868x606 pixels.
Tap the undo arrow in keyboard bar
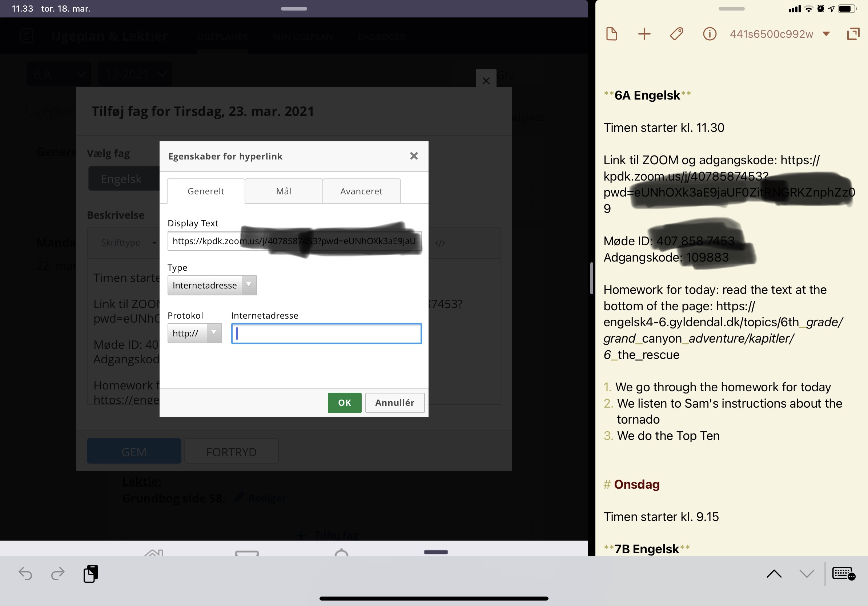(x=25, y=574)
